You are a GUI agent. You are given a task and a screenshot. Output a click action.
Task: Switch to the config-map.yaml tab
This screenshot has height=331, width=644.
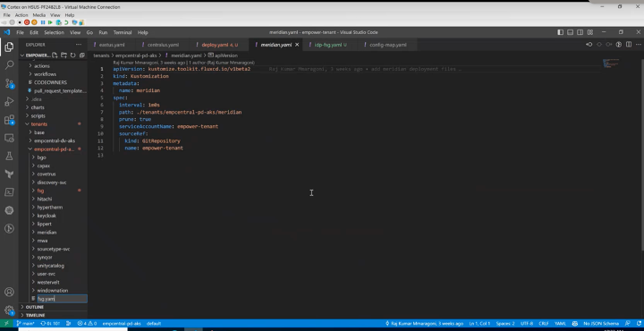[x=387, y=45]
